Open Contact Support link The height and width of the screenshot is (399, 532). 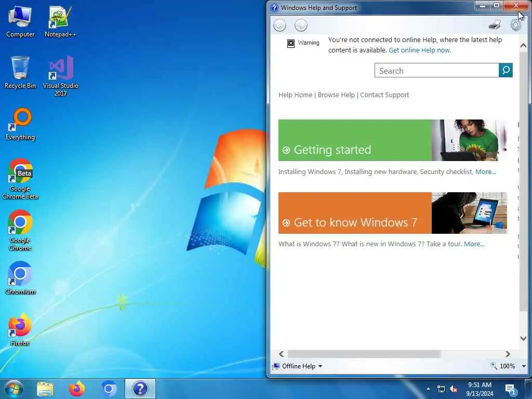coord(384,95)
